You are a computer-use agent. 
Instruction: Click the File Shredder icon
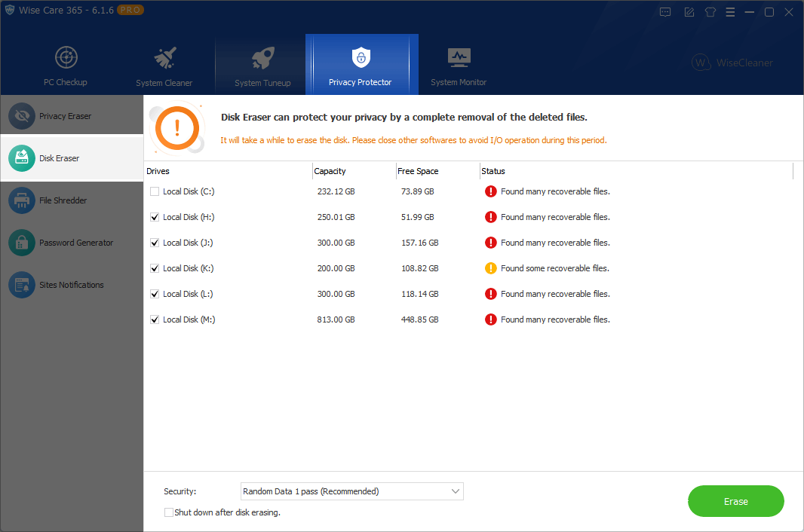click(22, 200)
